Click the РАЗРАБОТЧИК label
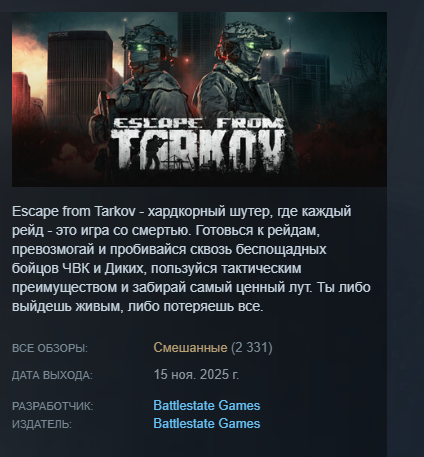Viewport: 424px width, 457px height. click(53, 406)
